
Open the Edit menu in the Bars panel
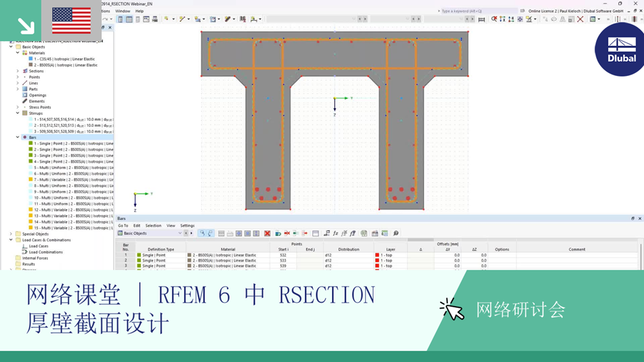137,225
